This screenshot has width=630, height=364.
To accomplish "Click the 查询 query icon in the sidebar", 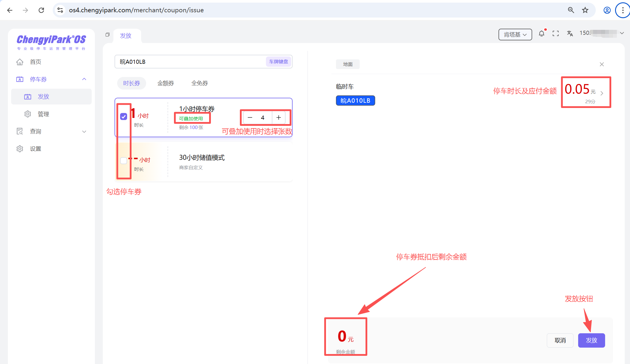I will [x=20, y=131].
